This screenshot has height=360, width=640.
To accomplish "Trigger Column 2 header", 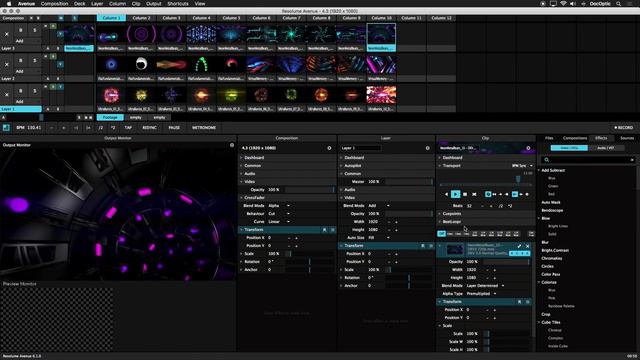I will pyautogui.click(x=141, y=18).
